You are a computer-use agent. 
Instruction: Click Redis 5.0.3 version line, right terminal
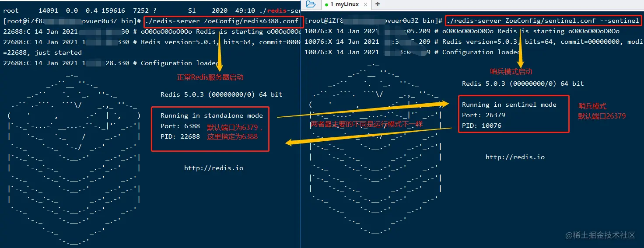click(x=523, y=84)
